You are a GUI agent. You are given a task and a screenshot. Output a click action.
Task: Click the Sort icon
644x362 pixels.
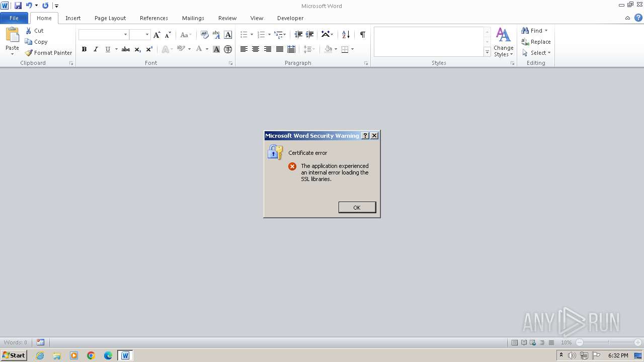(x=346, y=35)
